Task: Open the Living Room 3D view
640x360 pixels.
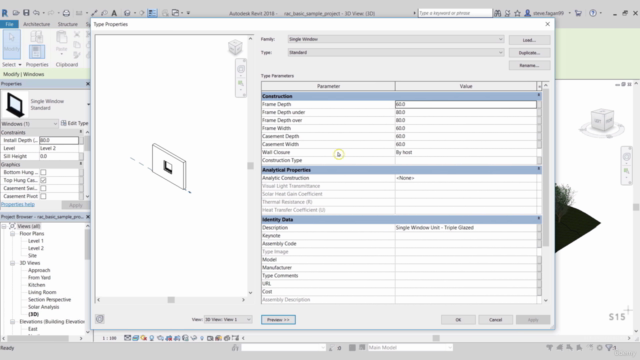Action: (42, 292)
